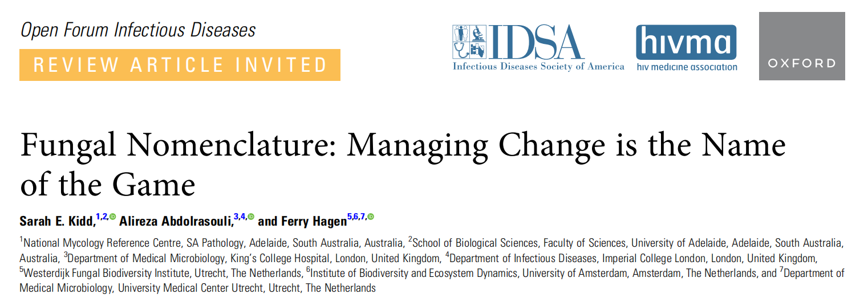Click the Fungal Nomenclature article title
868x298 pixels.
click(403, 164)
